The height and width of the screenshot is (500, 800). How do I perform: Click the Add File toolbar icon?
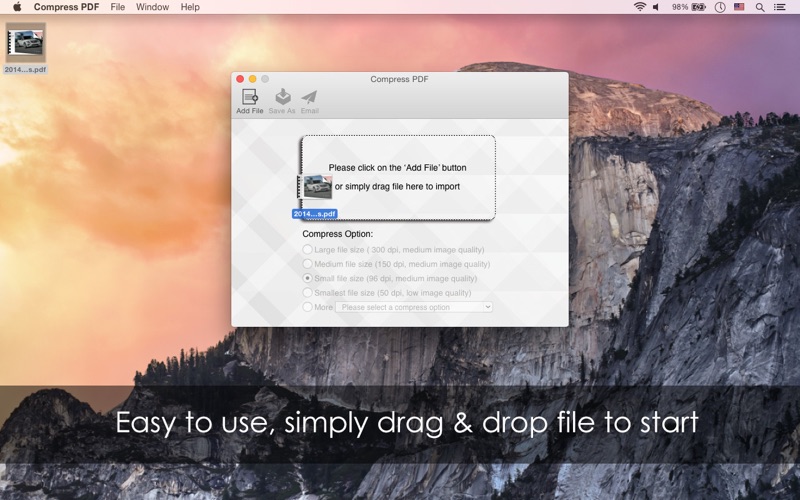249,98
